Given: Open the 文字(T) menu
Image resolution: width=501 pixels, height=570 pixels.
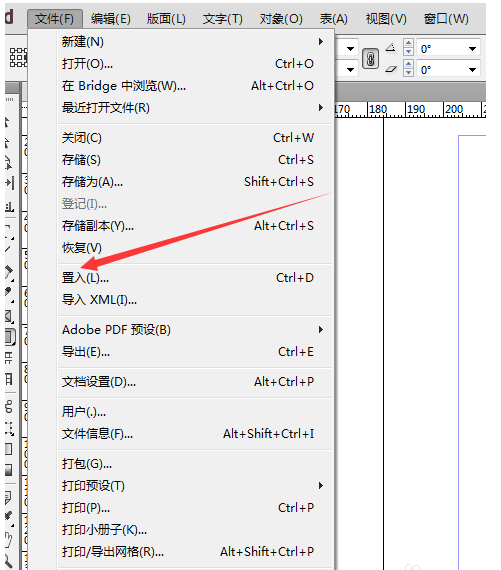Looking at the screenshot, I should (223, 19).
